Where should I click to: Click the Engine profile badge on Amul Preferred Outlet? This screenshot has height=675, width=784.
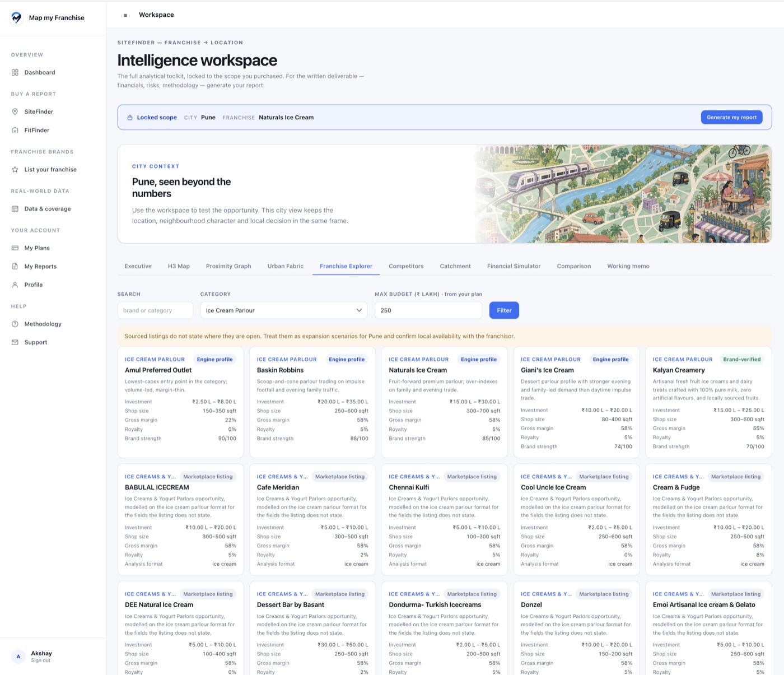pyautogui.click(x=214, y=360)
